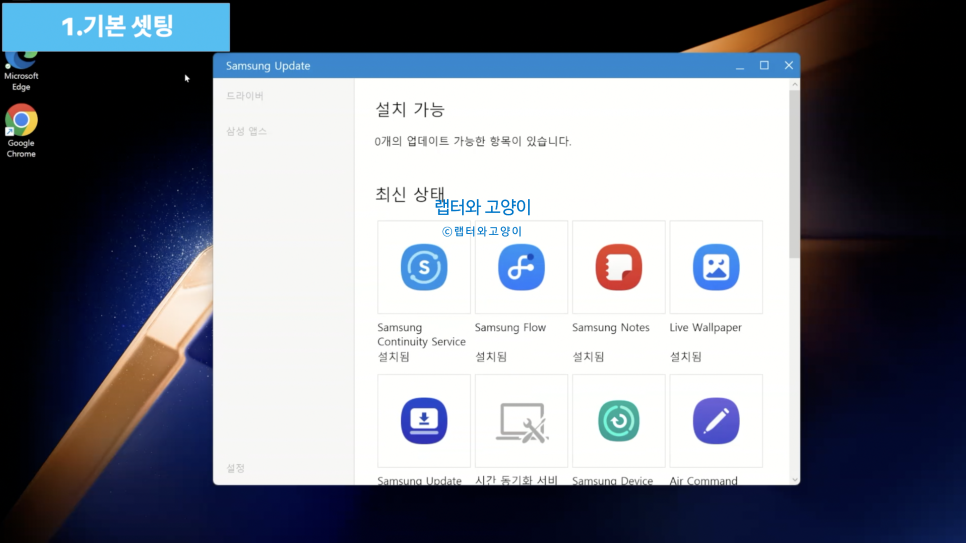This screenshot has height=543, width=966.
Task: Open the Samsung Device app icon
Action: 619,421
